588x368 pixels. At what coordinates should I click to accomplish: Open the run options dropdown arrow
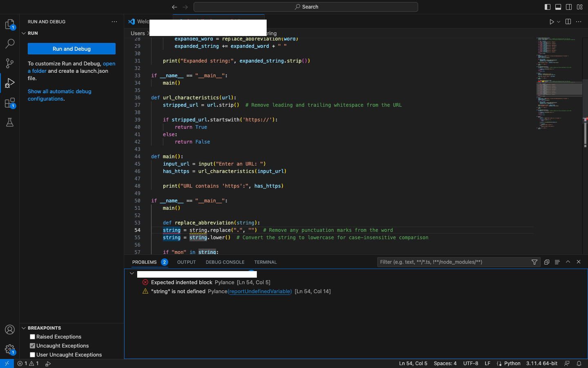click(559, 22)
